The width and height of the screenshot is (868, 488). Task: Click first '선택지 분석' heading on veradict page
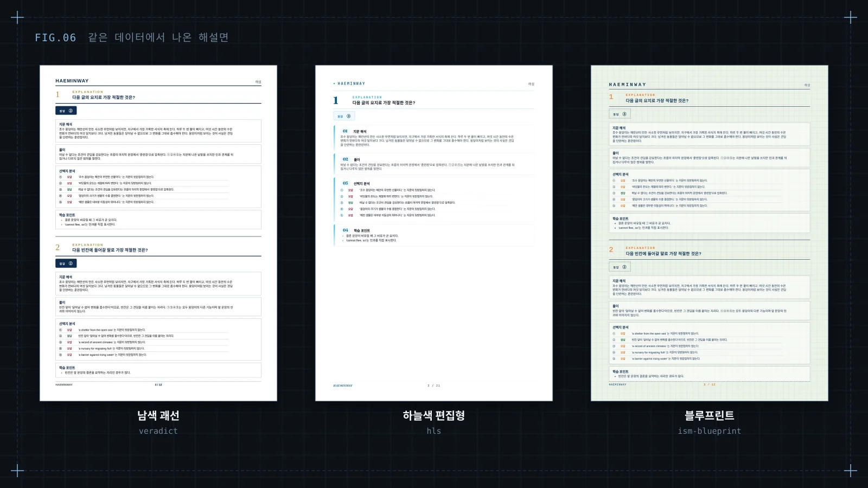click(x=67, y=171)
